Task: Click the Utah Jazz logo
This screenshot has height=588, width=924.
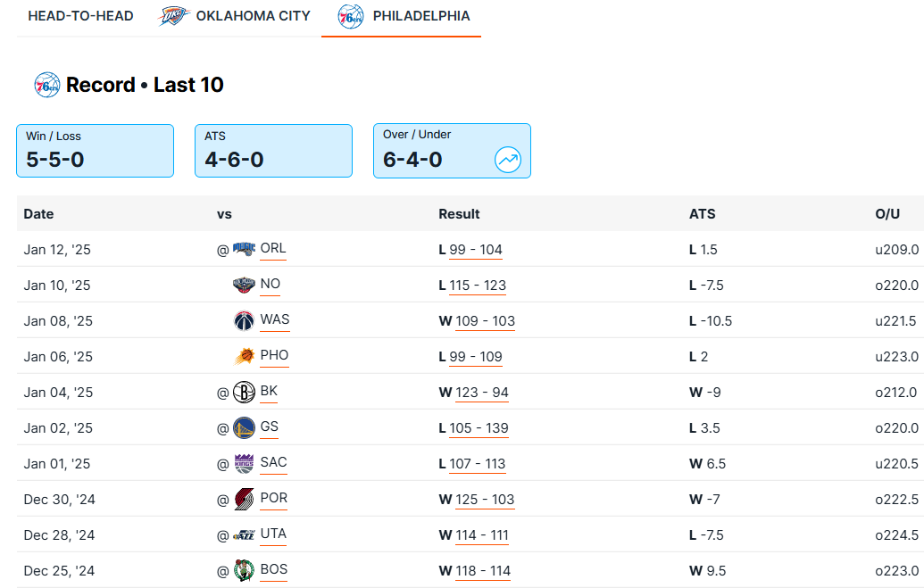Action: 244,535
